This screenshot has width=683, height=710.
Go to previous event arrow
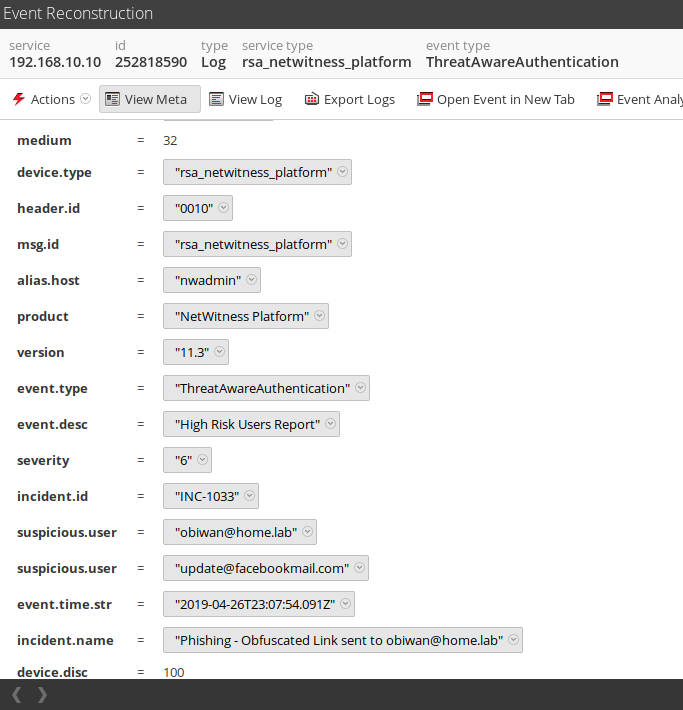(17, 694)
